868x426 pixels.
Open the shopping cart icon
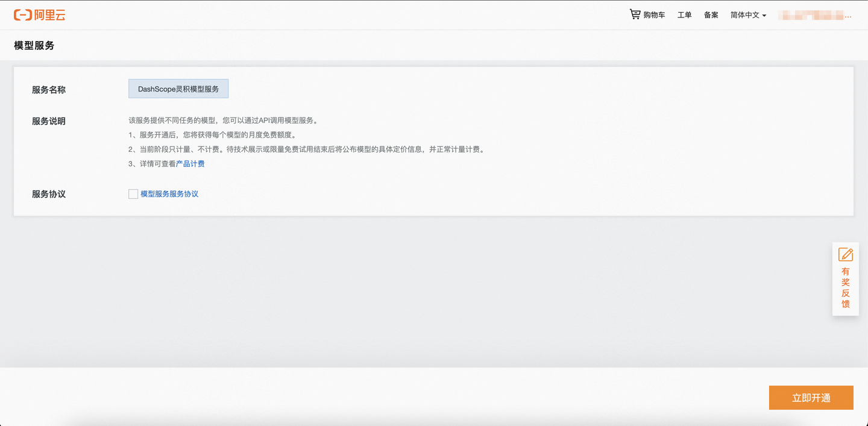(635, 14)
